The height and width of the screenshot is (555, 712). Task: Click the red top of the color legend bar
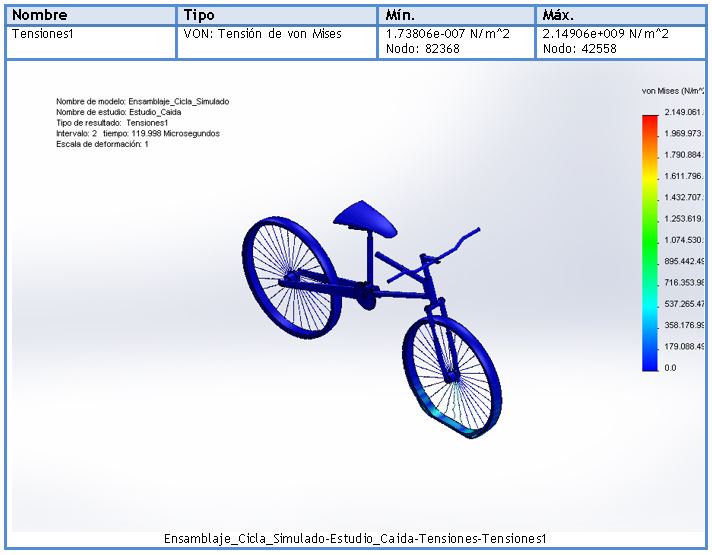650,121
